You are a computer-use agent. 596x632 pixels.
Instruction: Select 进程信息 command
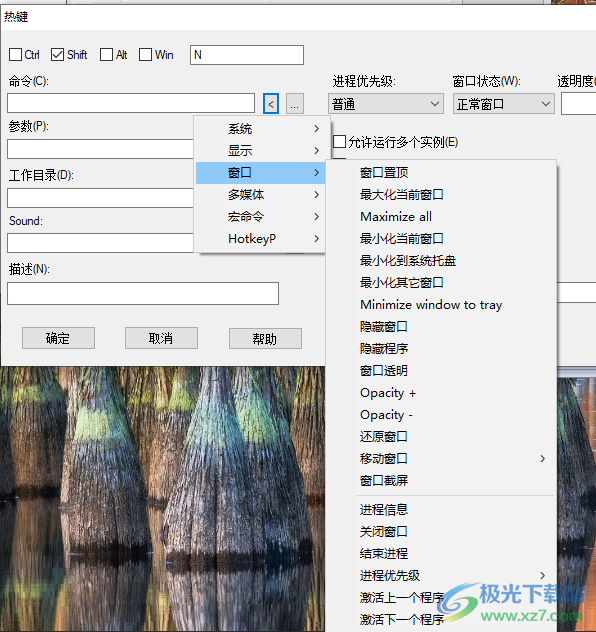(441, 510)
